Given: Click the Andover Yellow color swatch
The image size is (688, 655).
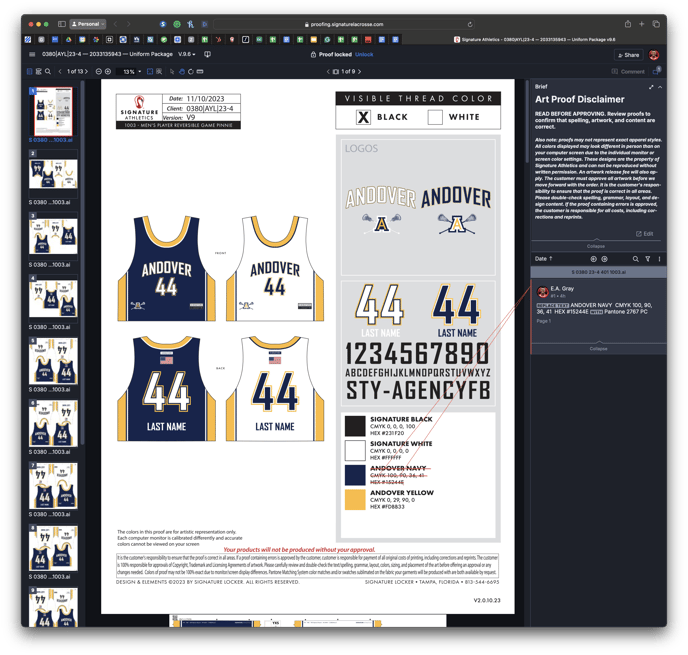Looking at the screenshot, I should click(355, 500).
